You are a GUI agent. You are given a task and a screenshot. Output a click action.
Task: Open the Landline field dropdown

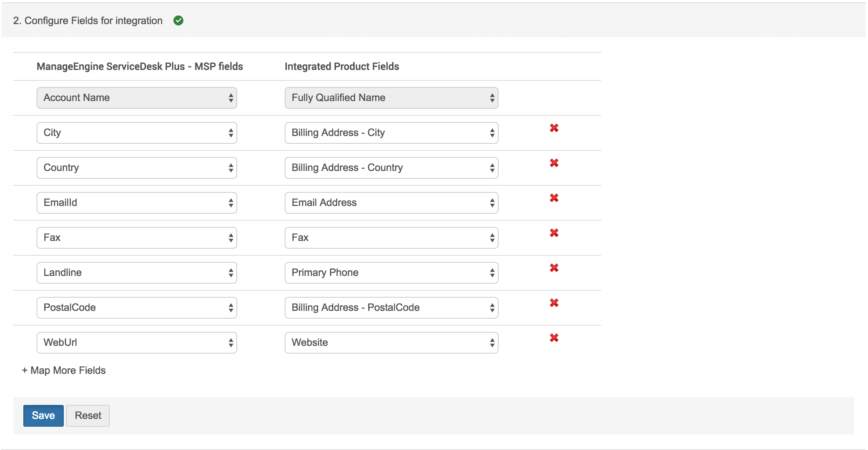pos(136,273)
